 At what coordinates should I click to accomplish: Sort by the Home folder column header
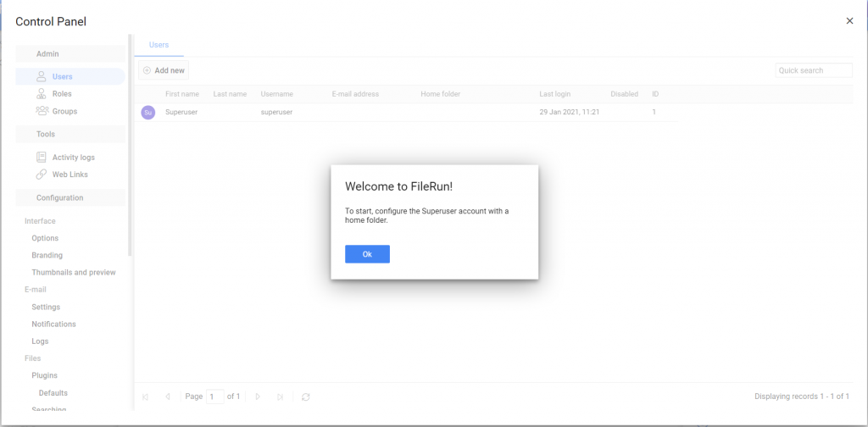click(441, 94)
